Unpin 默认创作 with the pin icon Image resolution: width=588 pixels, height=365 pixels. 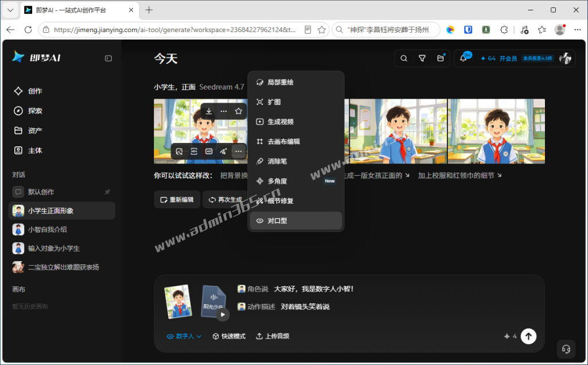107,192
